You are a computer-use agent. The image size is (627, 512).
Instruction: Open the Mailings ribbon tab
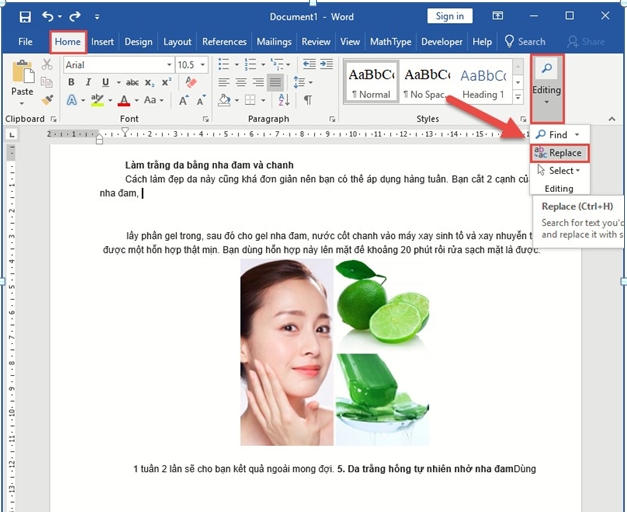pos(274,42)
